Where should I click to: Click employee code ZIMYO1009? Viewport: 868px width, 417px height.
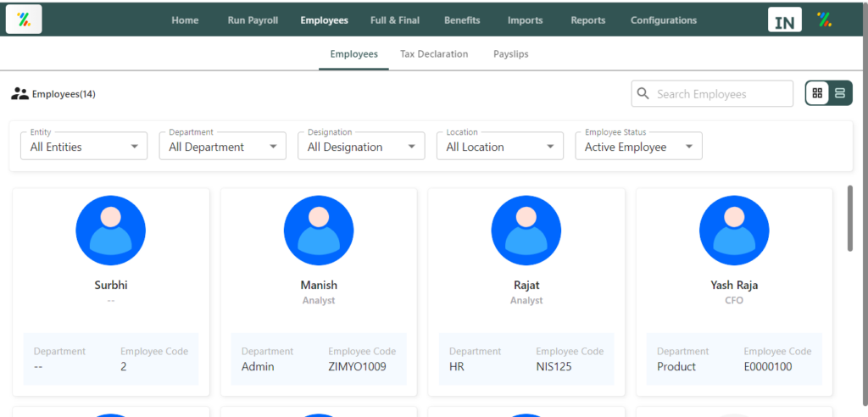coord(357,366)
